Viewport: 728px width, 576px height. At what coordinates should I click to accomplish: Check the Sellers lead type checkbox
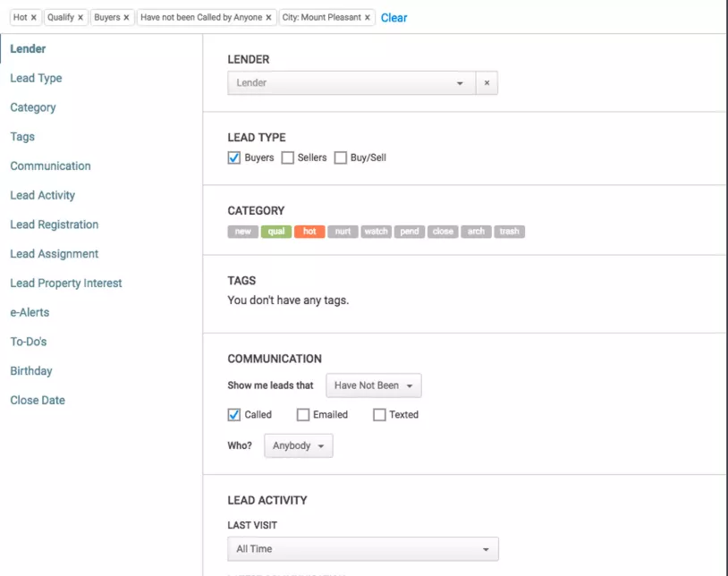pyautogui.click(x=288, y=158)
